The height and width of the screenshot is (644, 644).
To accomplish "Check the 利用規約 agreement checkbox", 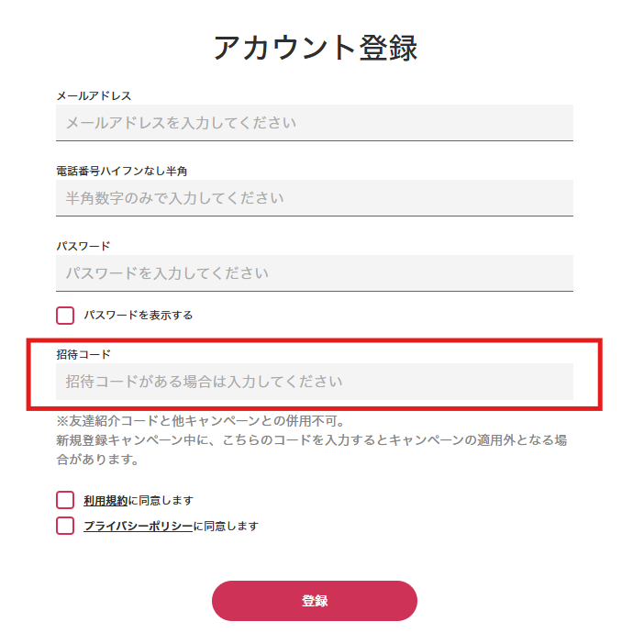I will (65, 500).
